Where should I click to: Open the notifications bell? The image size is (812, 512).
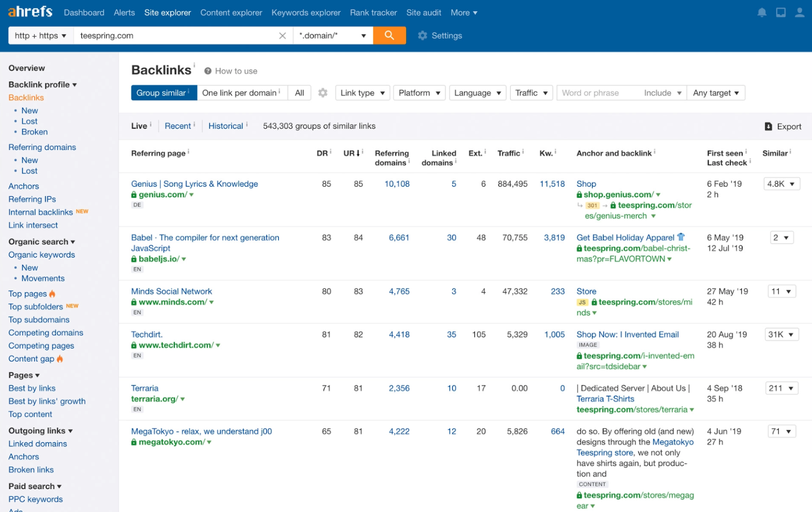pyautogui.click(x=762, y=13)
